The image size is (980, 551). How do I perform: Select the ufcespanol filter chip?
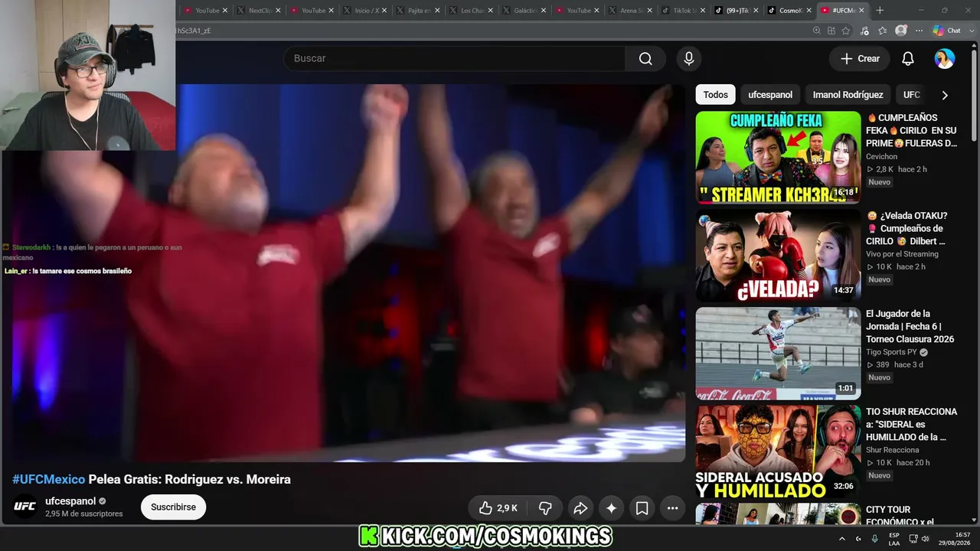pyautogui.click(x=770, y=95)
